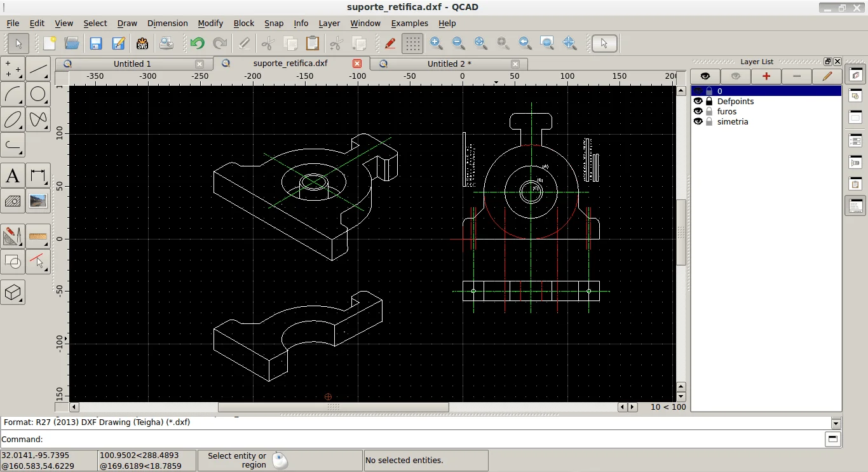Click the Print Preview icon
This screenshot has width=868, height=472.
[166, 43]
